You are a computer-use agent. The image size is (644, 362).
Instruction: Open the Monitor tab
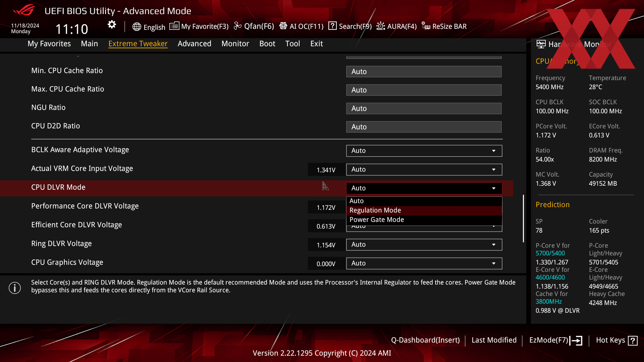(x=235, y=44)
